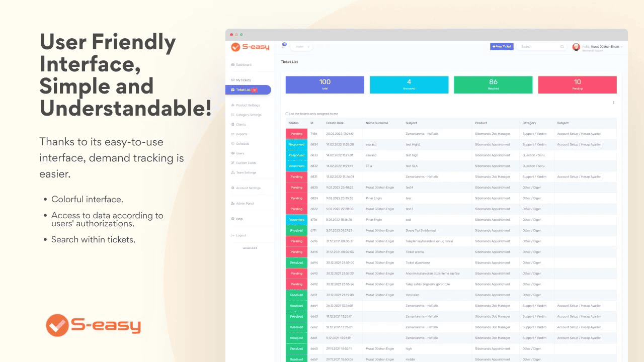Click the 86 Resolved tickets card
This screenshot has height=362, width=644.
[x=493, y=85]
